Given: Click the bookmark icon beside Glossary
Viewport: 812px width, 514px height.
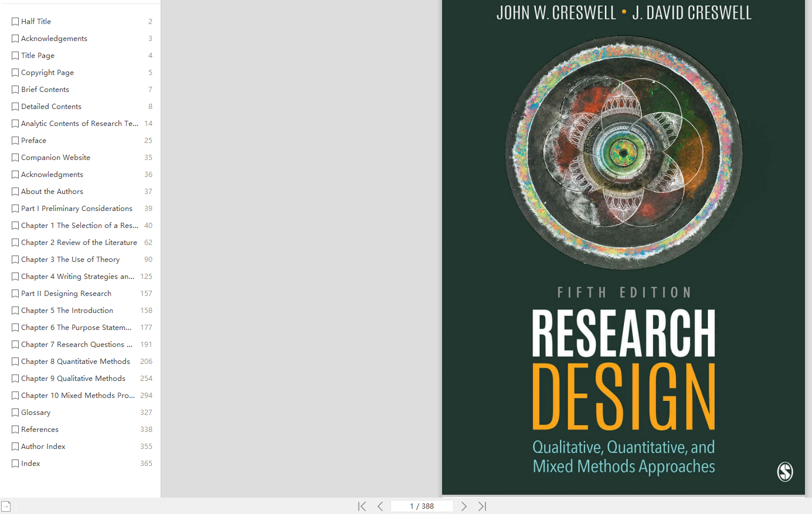Looking at the screenshot, I should pos(14,412).
